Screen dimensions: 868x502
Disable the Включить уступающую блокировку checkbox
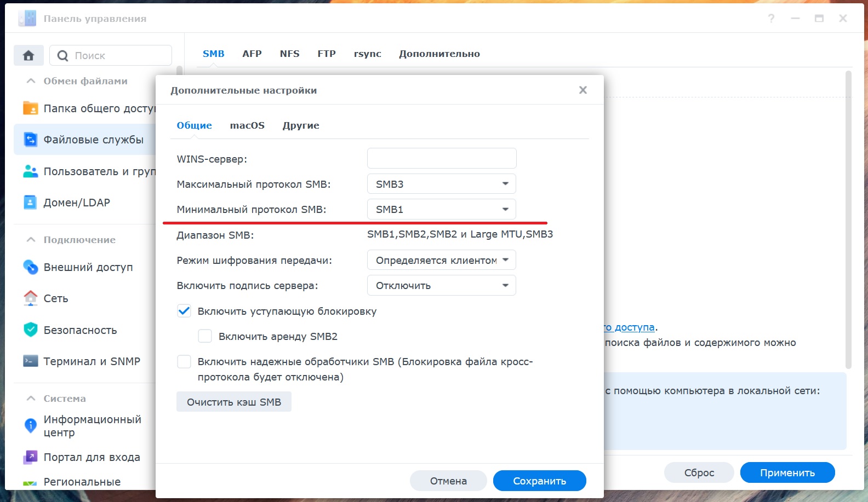(184, 311)
